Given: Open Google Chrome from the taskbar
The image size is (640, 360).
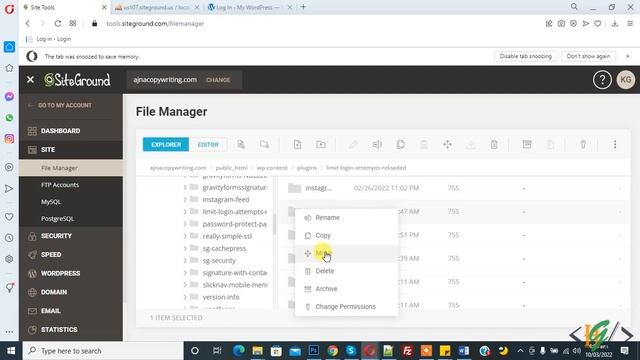Looking at the screenshot, I should (x=333, y=351).
